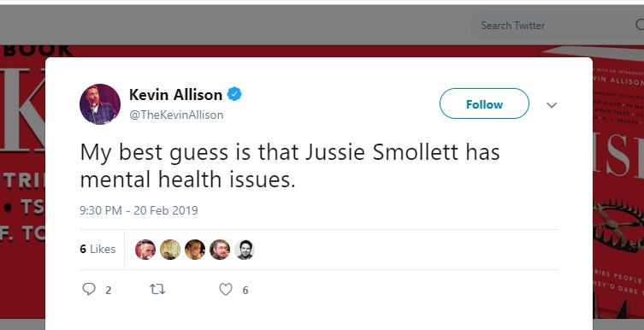Click the first liker's avatar
The height and width of the screenshot is (330, 644).
(145, 250)
